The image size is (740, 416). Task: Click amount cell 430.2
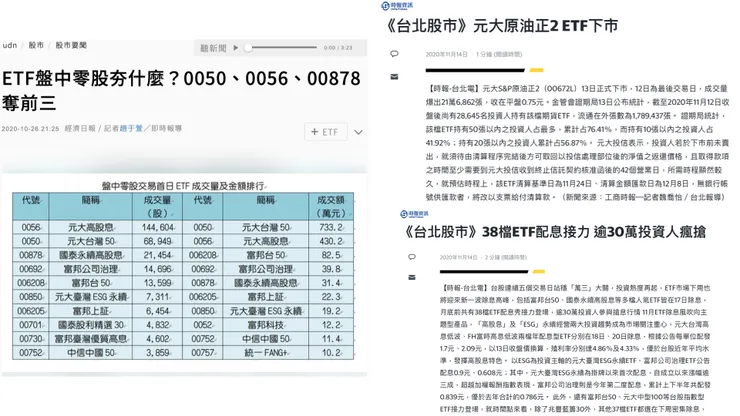(331, 241)
